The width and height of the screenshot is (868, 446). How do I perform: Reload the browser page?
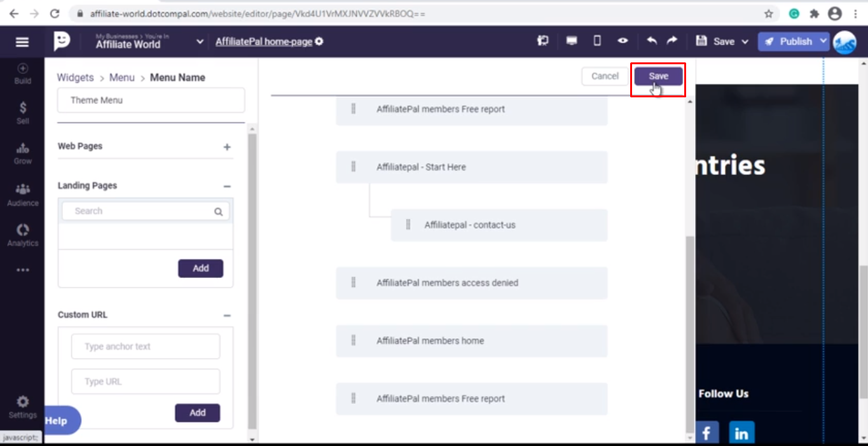[x=55, y=13]
